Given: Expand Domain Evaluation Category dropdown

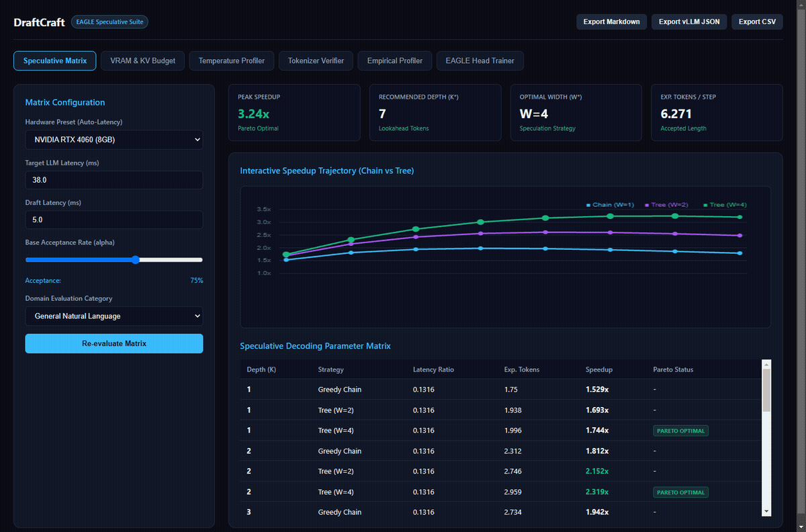Looking at the screenshot, I should (x=114, y=316).
